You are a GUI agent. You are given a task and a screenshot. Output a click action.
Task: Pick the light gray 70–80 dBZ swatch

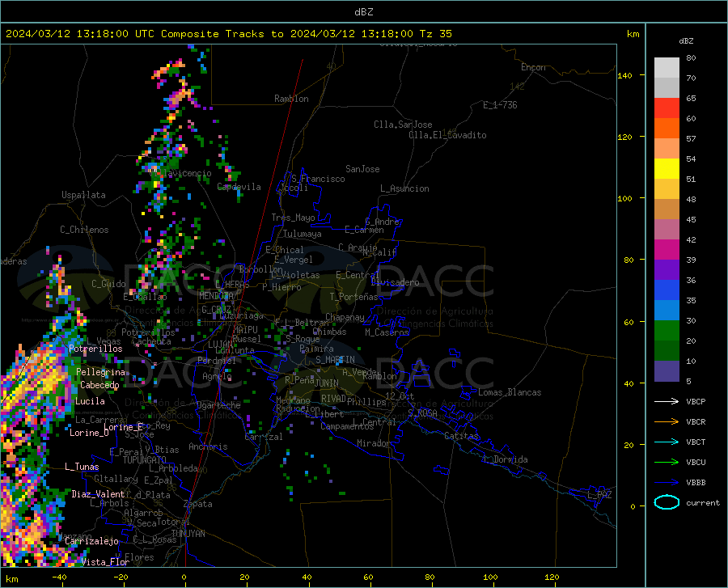point(667,67)
